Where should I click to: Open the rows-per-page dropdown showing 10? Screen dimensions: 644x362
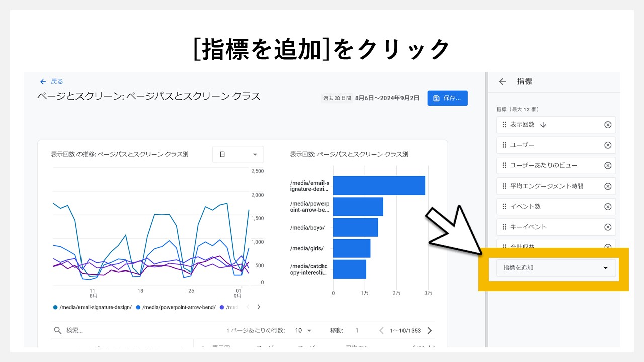304,330
